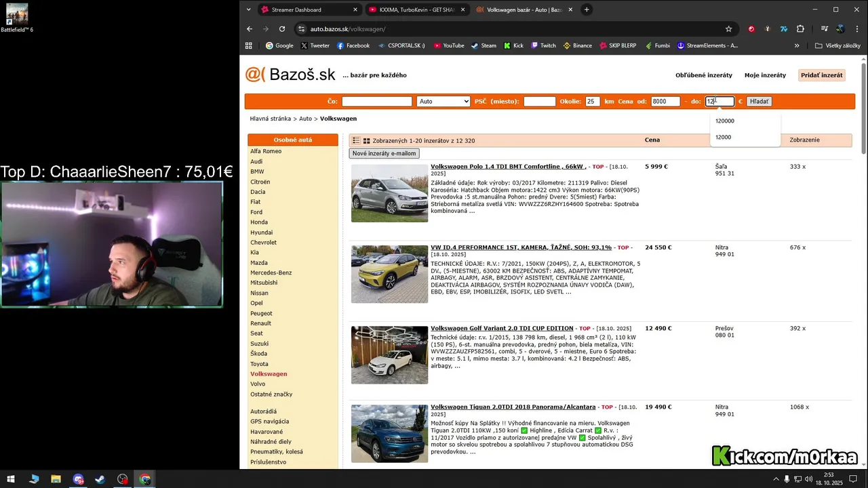The width and height of the screenshot is (868, 488).
Task: Open the Facebook bookmark
Action: [353, 45]
